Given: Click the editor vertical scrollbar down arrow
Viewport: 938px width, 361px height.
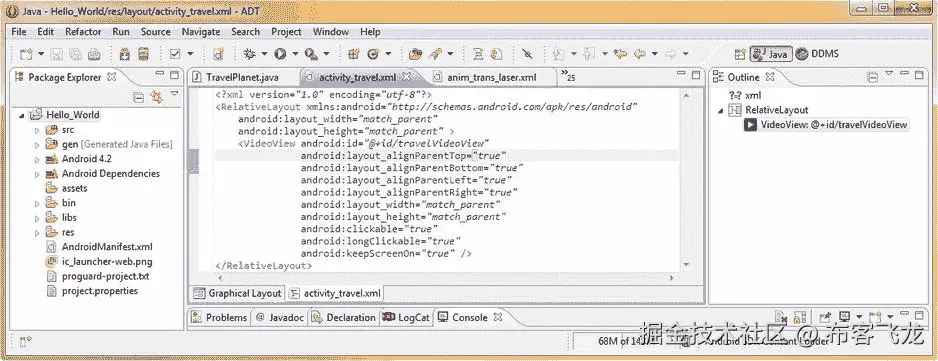Looking at the screenshot, I should (686, 264).
